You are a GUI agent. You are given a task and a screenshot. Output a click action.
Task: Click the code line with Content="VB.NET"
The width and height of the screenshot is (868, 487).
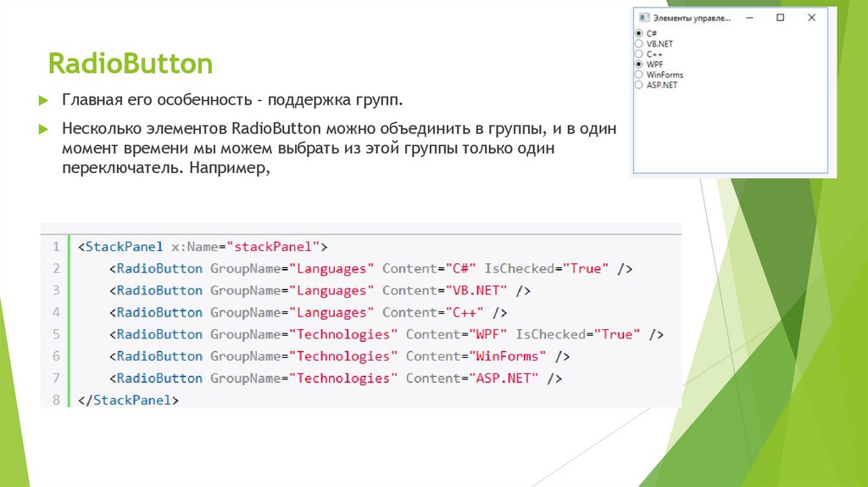click(320, 290)
